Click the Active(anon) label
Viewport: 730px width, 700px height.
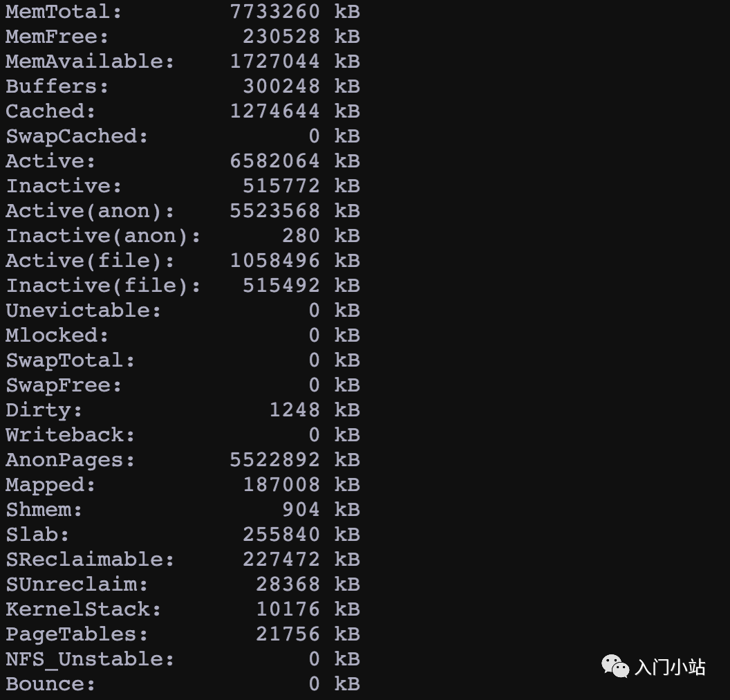[x=90, y=211]
